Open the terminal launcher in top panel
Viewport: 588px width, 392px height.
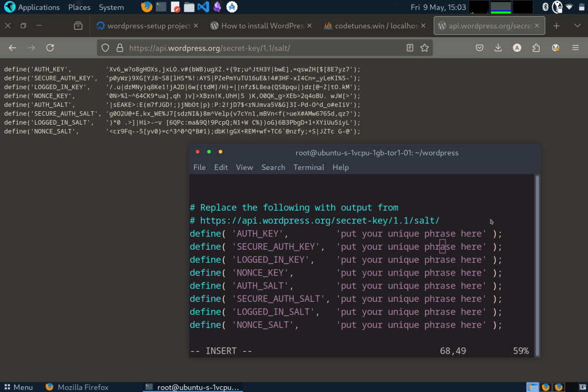[x=161, y=7]
